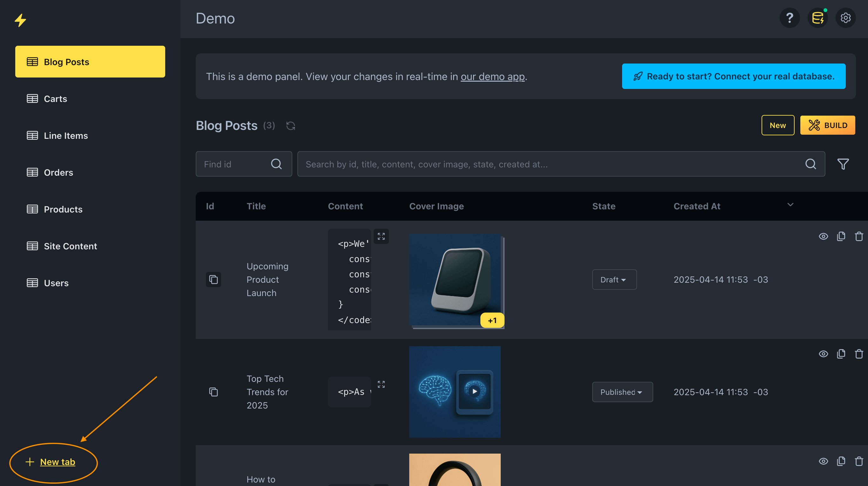Viewport: 868px width, 486px height.
Task: Toggle Created At sort chevron
Action: pyautogui.click(x=790, y=205)
